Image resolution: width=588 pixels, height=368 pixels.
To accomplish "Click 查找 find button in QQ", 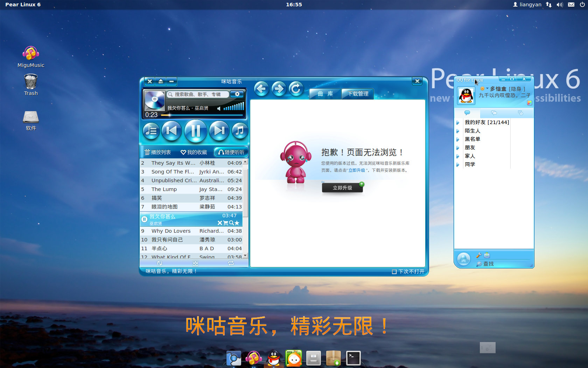I will [485, 264].
